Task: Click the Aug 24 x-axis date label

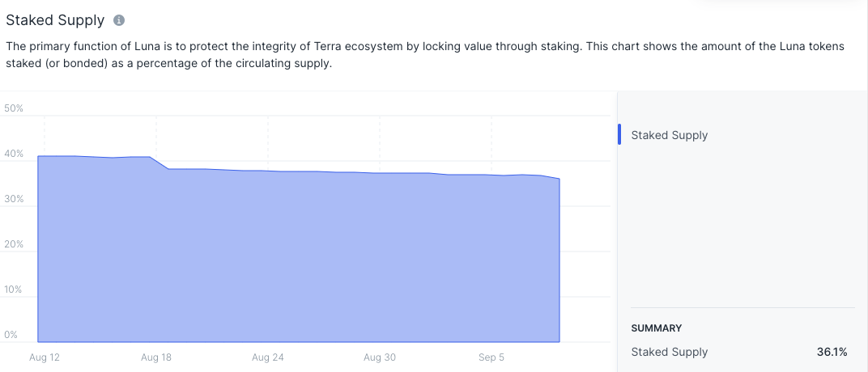Action: (x=268, y=357)
